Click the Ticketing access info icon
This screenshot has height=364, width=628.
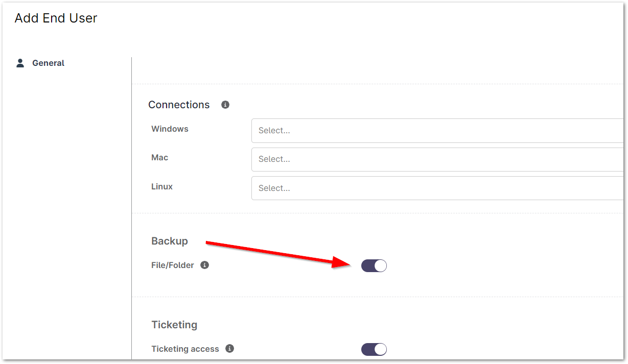230,349
